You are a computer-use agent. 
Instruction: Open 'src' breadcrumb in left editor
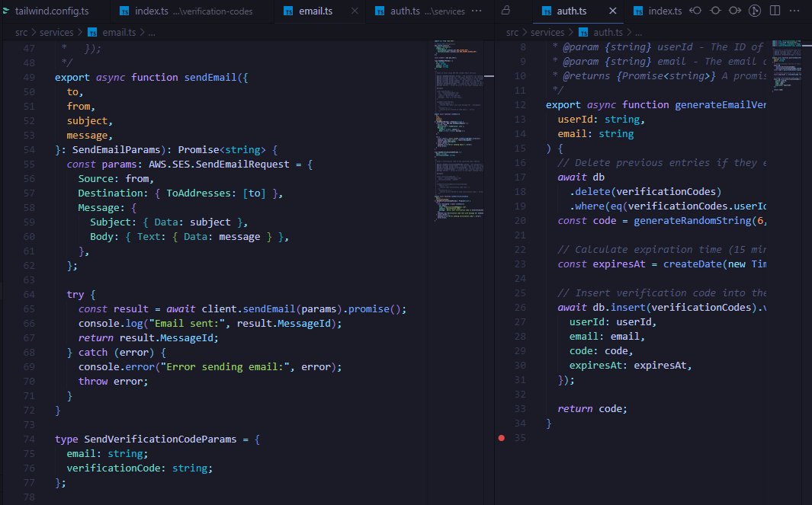(21, 32)
